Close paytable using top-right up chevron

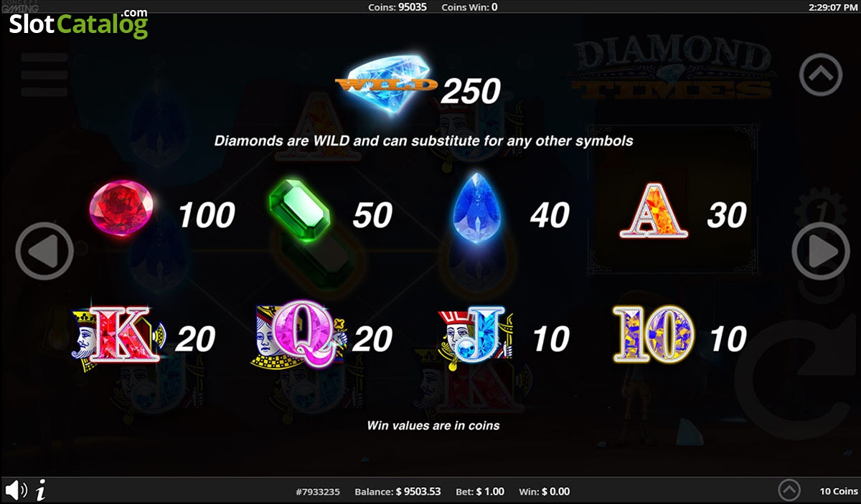click(821, 74)
